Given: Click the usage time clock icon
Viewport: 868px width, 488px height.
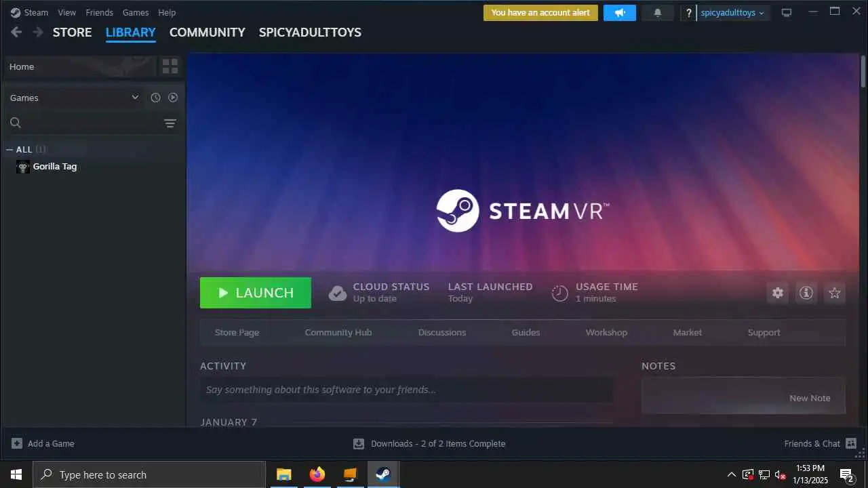Looking at the screenshot, I should 559,293.
